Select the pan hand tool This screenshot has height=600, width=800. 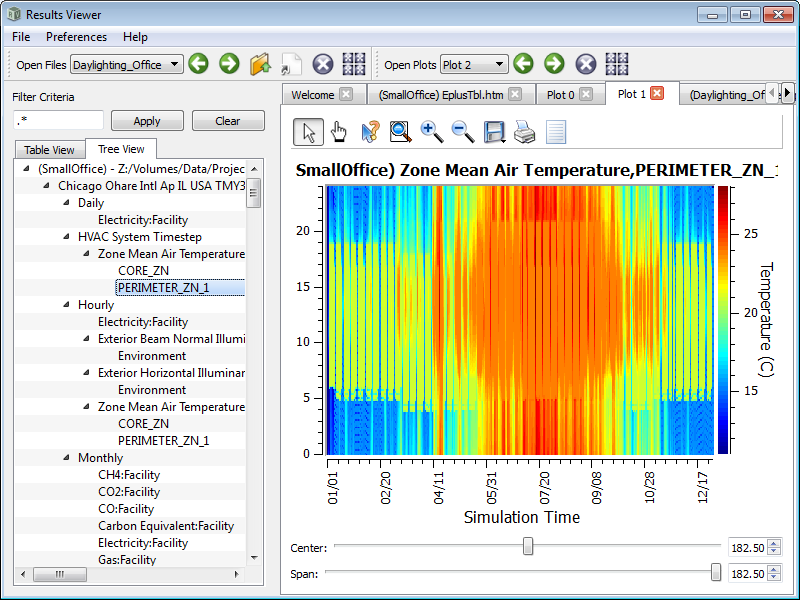[x=339, y=132]
